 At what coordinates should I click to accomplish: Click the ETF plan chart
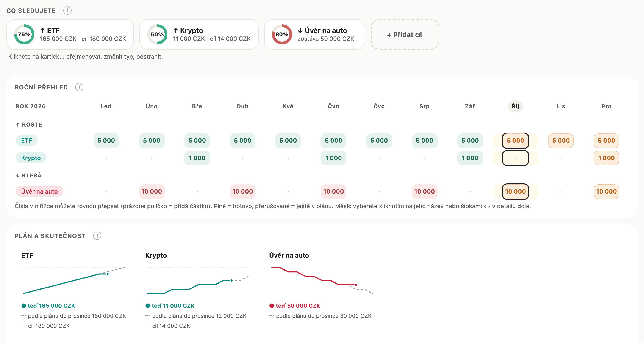click(x=74, y=280)
